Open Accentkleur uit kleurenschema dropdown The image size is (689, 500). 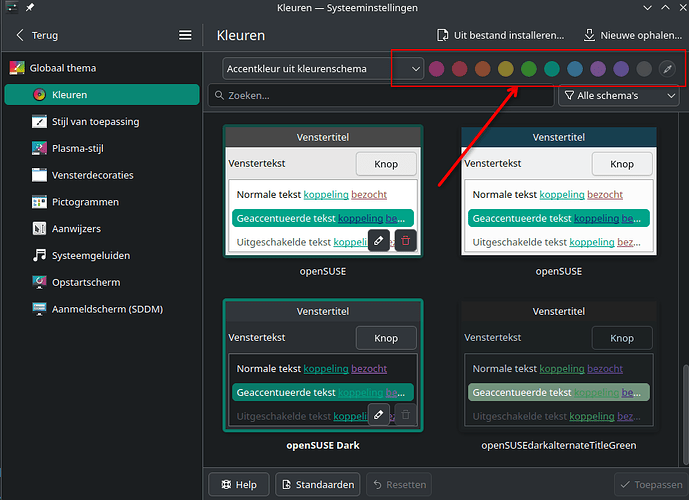click(323, 69)
